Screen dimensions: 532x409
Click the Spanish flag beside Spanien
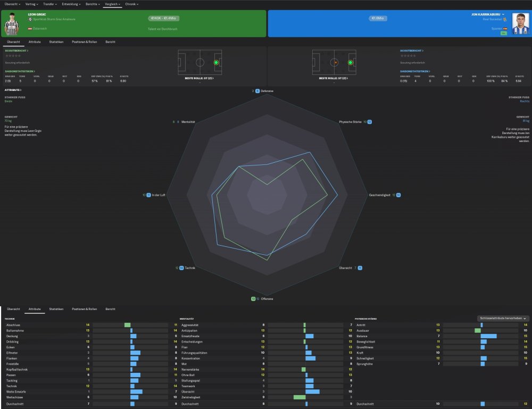[504, 29]
